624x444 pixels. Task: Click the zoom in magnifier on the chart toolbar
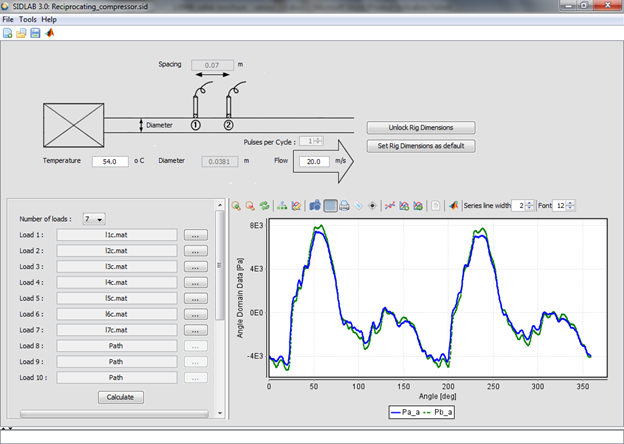pos(237,206)
